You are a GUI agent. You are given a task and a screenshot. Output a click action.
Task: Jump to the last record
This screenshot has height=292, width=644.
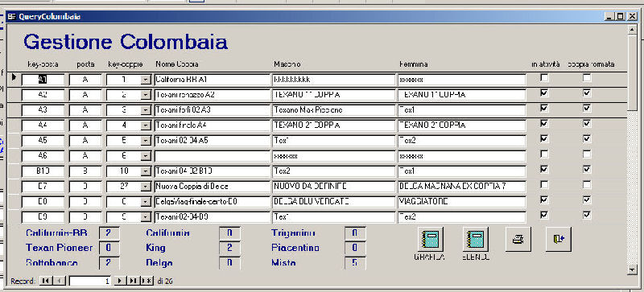133,281
